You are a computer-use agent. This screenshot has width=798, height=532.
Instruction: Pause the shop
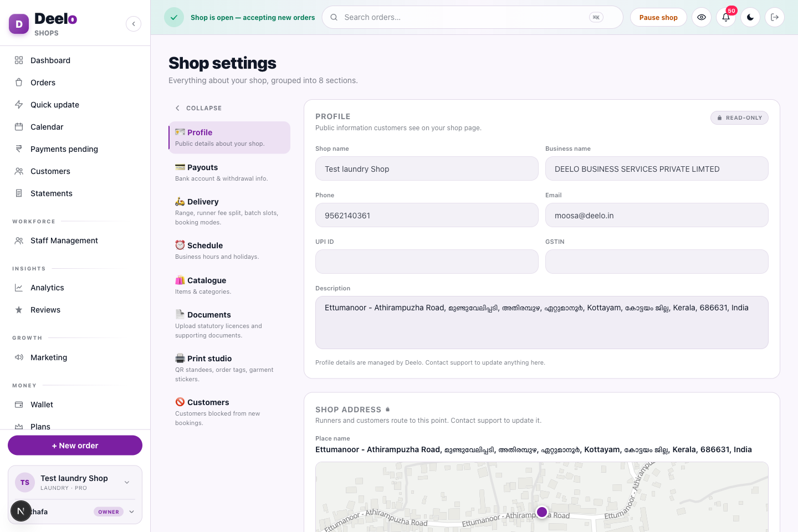coord(658,17)
